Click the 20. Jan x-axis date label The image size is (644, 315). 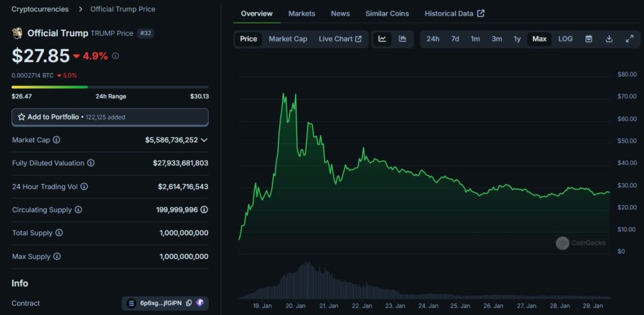coord(296,306)
